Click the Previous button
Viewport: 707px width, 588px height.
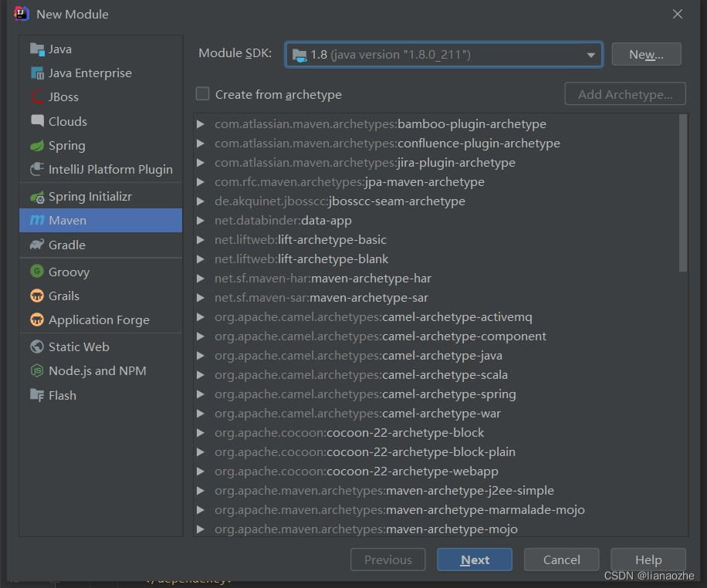pyautogui.click(x=387, y=559)
